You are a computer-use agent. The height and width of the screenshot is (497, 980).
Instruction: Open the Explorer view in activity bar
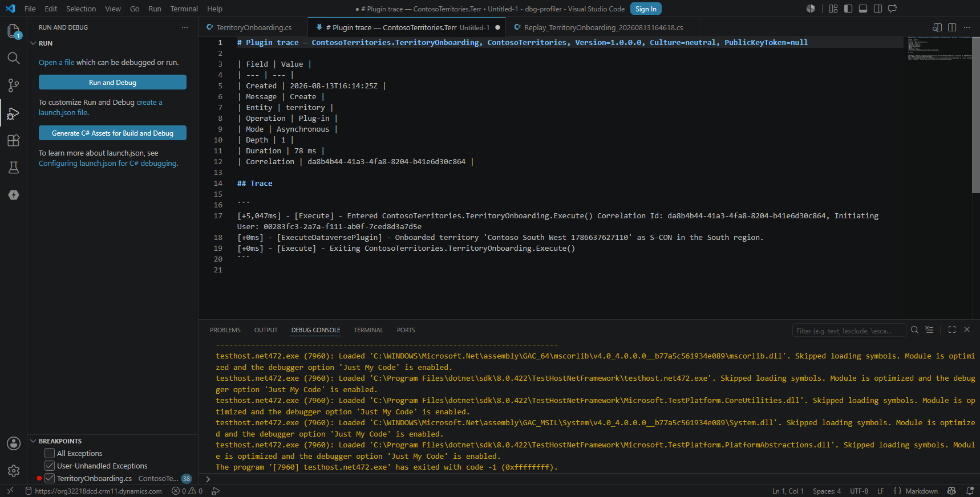coord(14,31)
